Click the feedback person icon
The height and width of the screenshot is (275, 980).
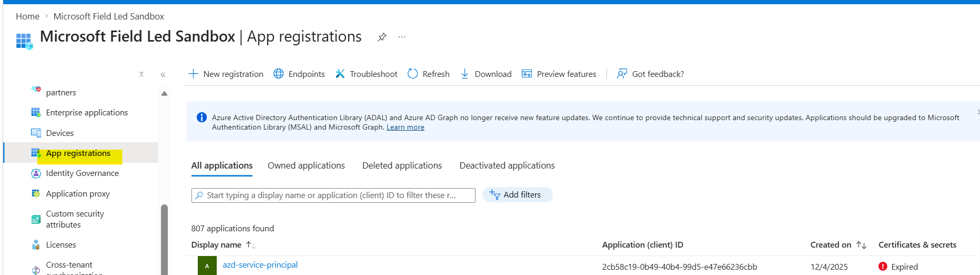622,74
